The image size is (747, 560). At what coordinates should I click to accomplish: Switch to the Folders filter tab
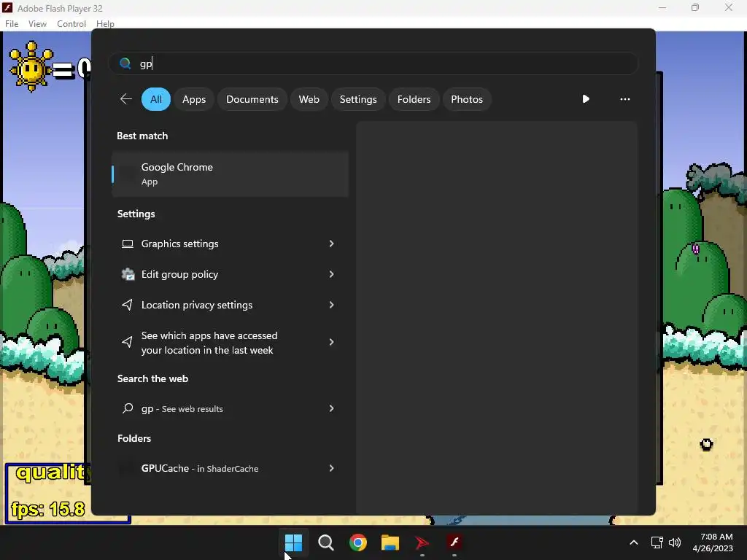click(414, 99)
